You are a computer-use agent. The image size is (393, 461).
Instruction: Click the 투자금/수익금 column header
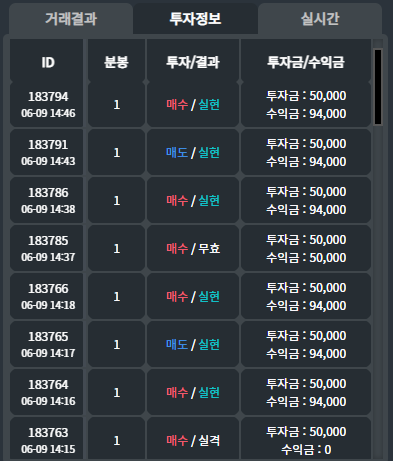click(x=306, y=62)
